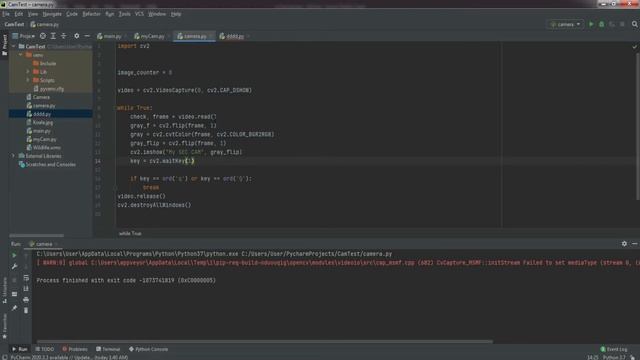Screen dimensions: 640x360
Task: Open the VCS menu
Action: pos(139,14)
